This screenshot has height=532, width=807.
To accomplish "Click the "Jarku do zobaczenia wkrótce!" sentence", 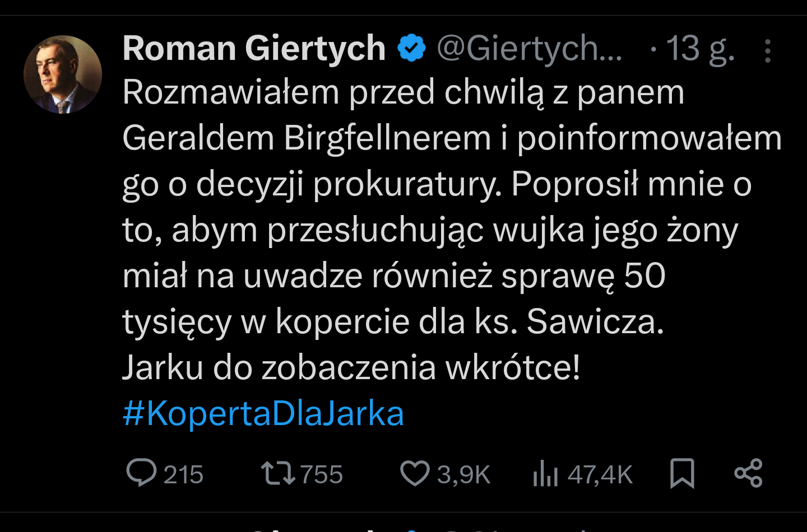I will point(351,368).
